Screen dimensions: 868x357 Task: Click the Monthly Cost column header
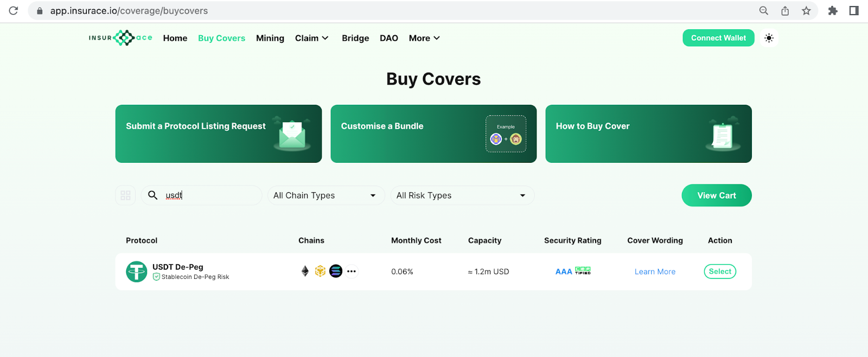(x=416, y=240)
